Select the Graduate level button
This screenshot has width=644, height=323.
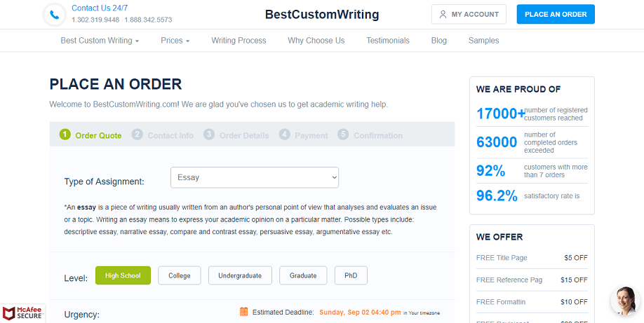(303, 275)
